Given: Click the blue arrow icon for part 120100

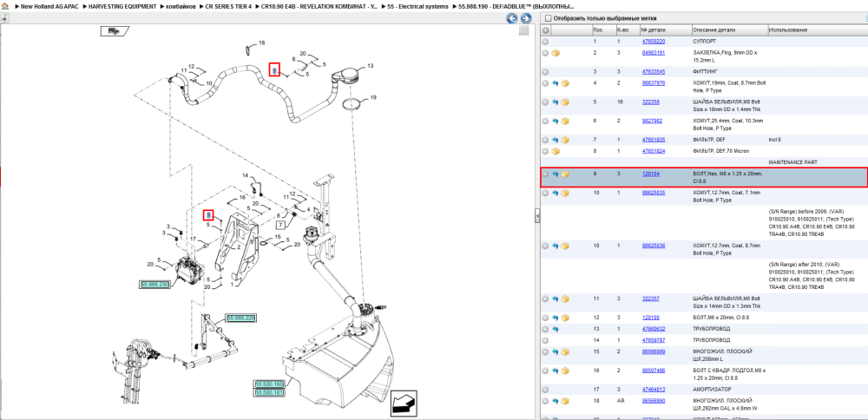Looking at the screenshot, I should pyautogui.click(x=556, y=318).
